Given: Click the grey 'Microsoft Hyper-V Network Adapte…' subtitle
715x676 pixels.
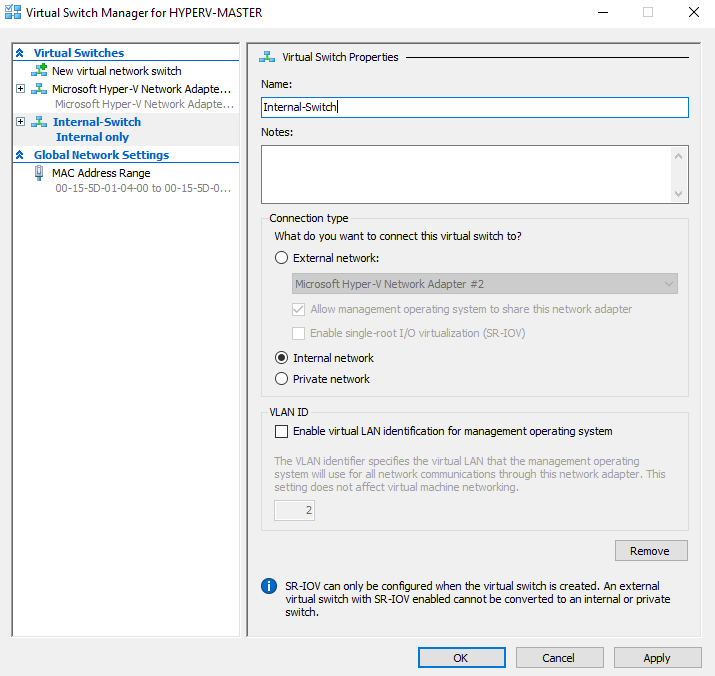Looking at the screenshot, I should point(144,104).
